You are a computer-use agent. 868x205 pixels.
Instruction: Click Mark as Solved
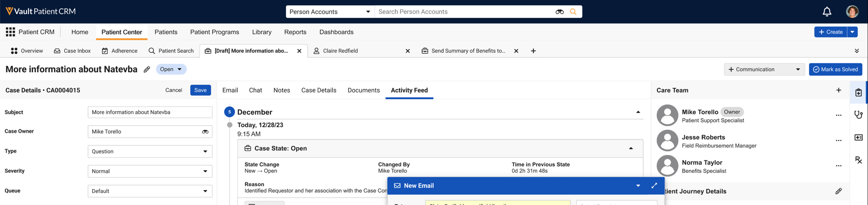[836, 69]
